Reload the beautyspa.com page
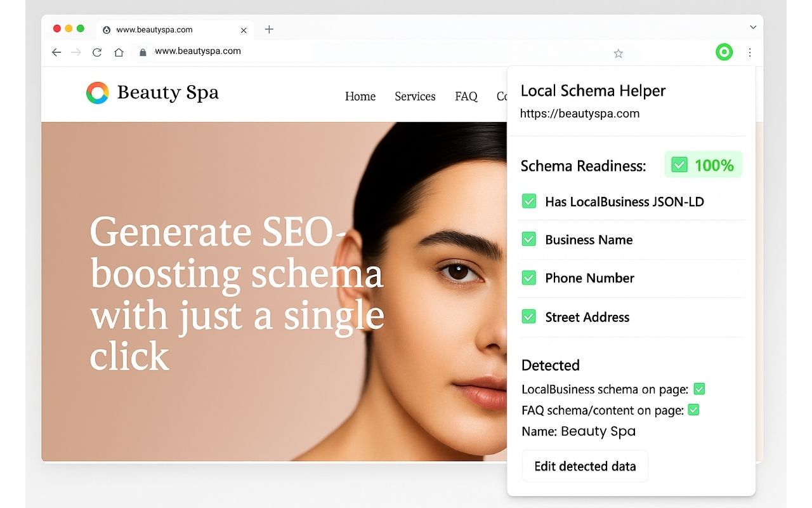This screenshot has height=508, width=812. click(x=96, y=53)
